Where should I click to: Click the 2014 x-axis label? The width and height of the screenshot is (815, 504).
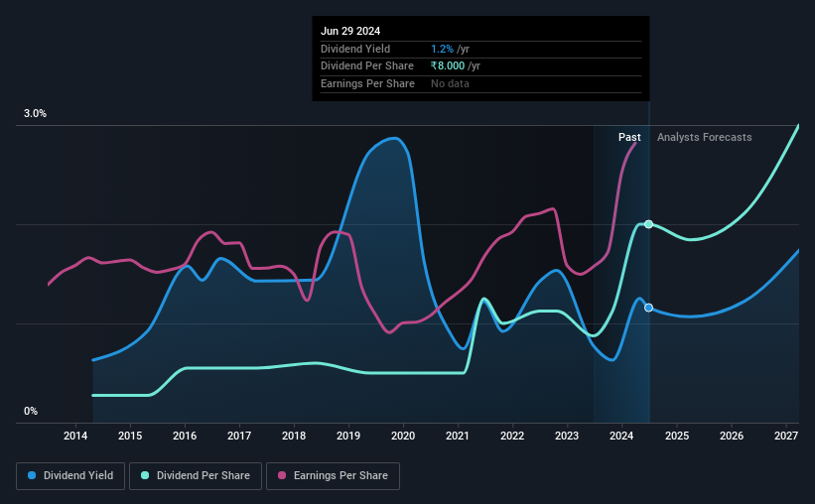[75, 436]
